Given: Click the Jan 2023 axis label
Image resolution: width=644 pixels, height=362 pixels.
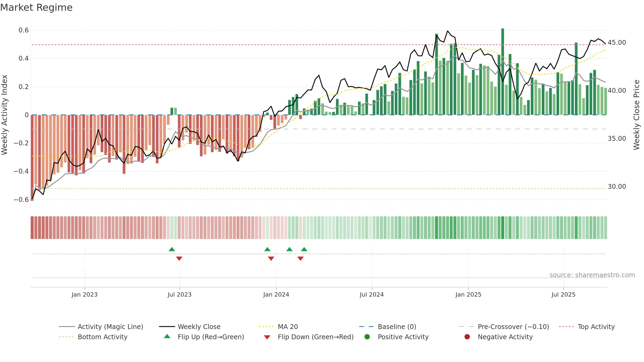Looking at the screenshot, I should coord(85,294).
